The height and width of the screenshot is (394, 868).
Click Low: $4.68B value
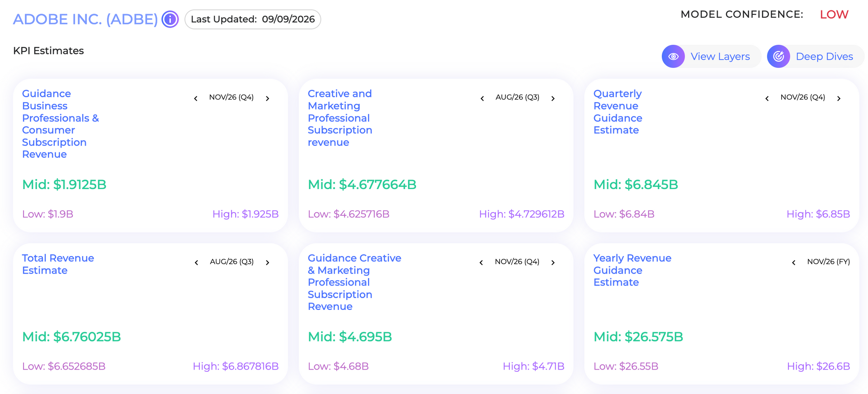(338, 366)
